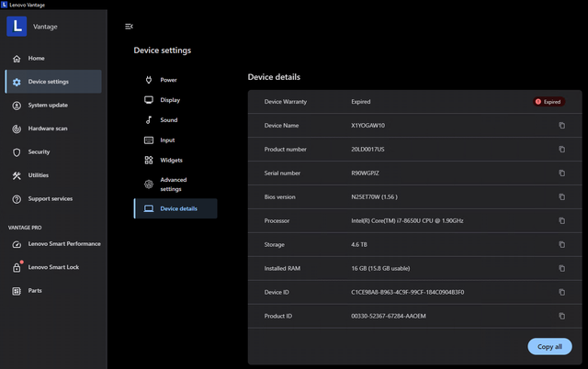Copy the Installed RAM value

click(561, 268)
